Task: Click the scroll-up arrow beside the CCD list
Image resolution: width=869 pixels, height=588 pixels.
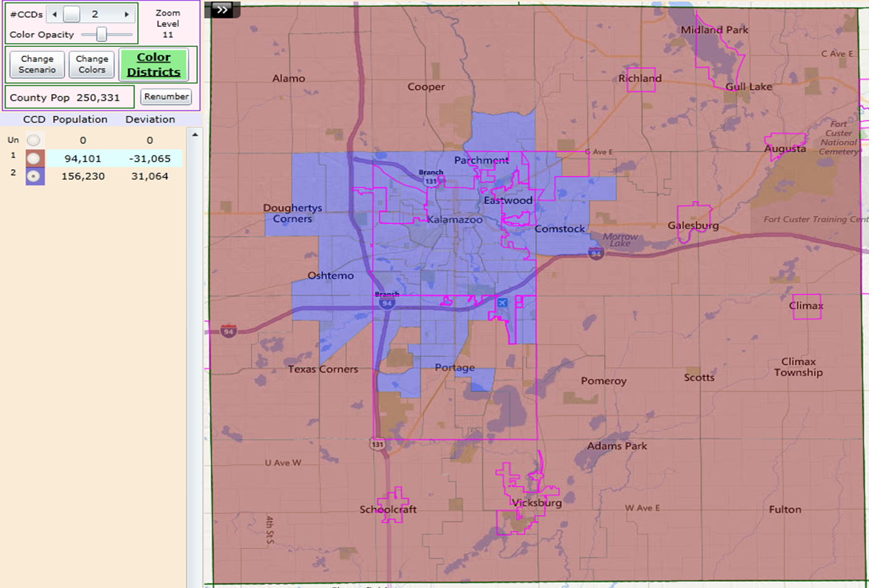Action: (194, 133)
